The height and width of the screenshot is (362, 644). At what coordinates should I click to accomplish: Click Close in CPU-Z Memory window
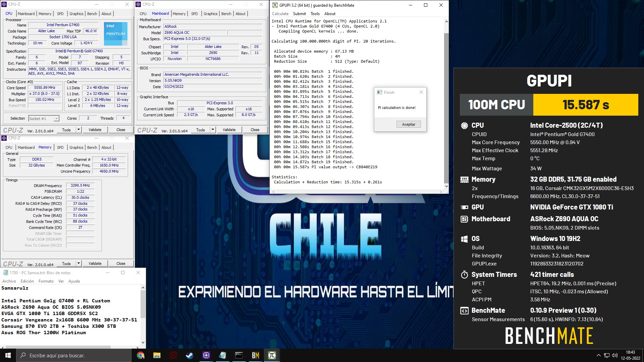coord(121,263)
